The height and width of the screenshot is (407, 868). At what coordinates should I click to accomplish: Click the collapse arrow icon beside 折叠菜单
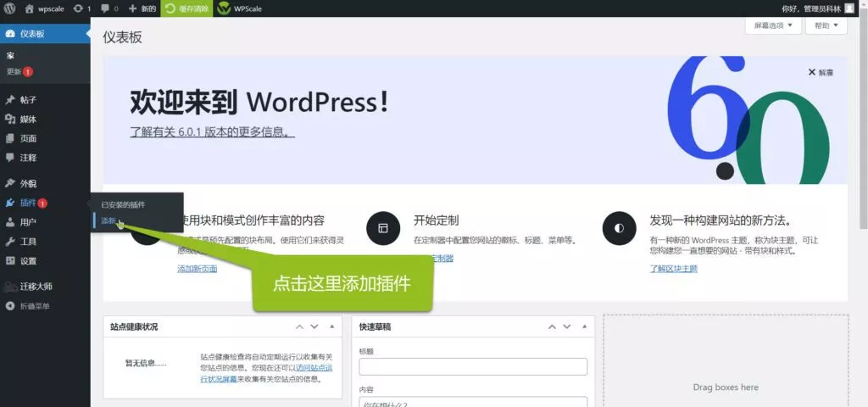pyautogui.click(x=10, y=306)
